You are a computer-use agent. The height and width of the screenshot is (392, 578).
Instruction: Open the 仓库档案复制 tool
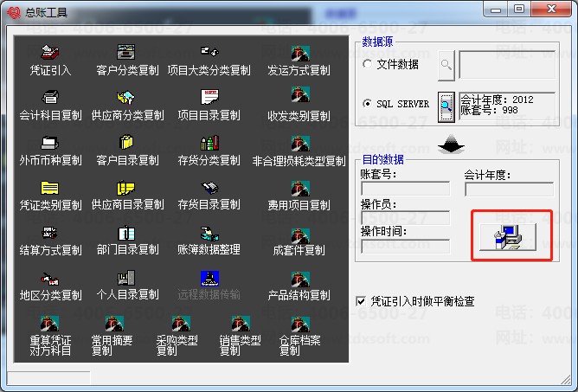300,324
